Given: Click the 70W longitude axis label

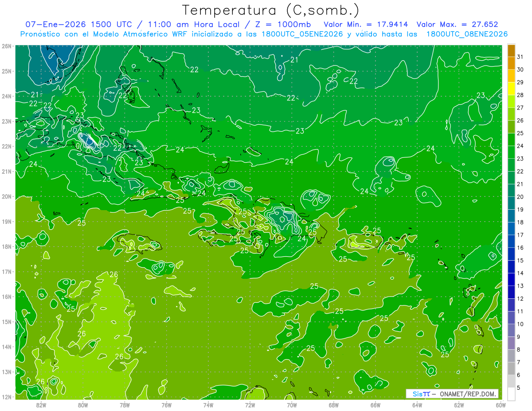Looking at the screenshot, I should click(292, 405).
